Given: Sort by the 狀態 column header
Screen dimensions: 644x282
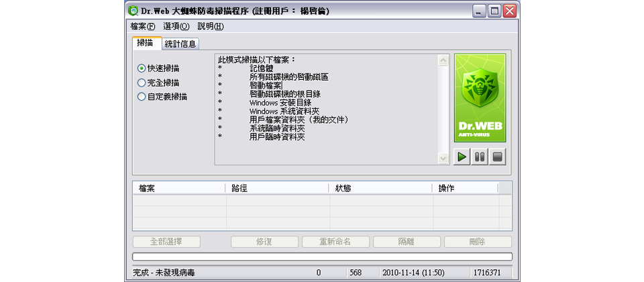Looking at the screenshot, I should point(381,188).
